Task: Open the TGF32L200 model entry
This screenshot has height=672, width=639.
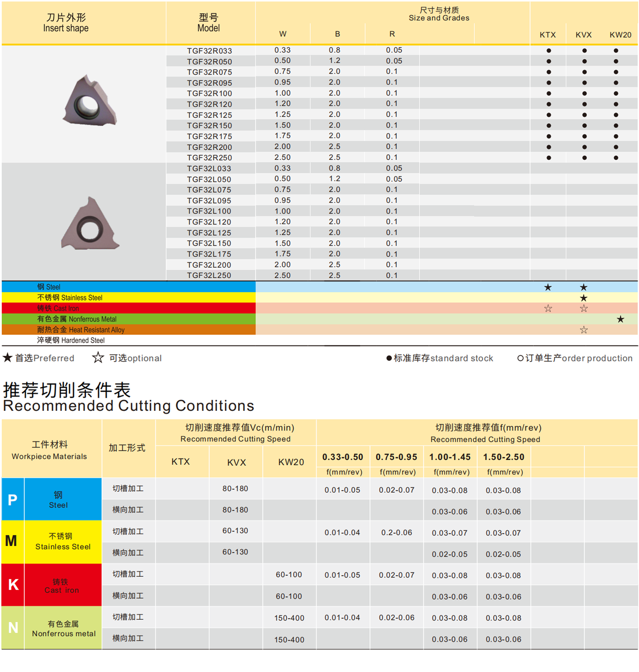Action: click(210, 264)
